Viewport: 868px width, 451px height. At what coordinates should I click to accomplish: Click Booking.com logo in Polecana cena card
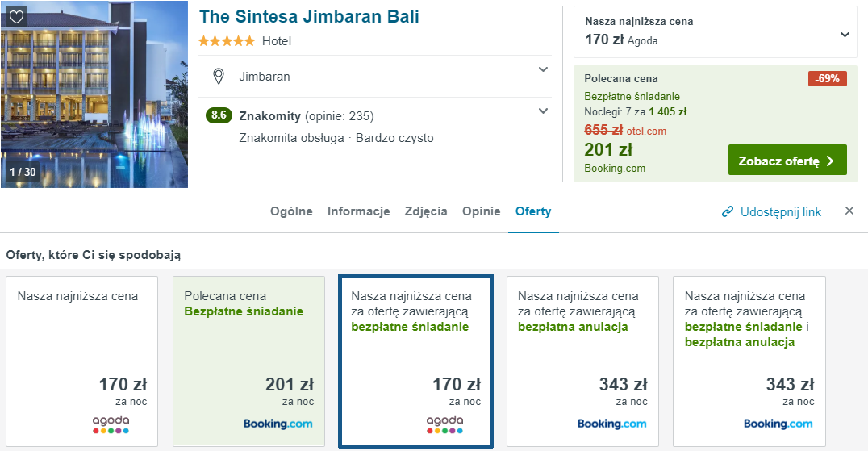click(278, 424)
